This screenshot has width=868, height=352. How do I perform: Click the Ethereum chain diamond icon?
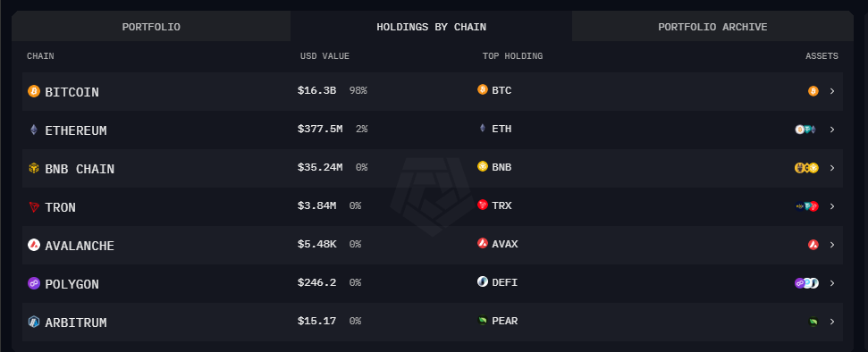[34, 130]
